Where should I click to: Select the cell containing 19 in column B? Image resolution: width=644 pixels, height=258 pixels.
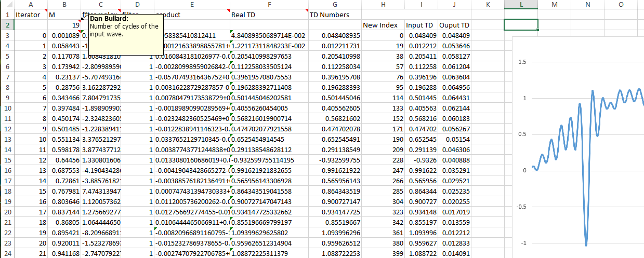point(64,25)
